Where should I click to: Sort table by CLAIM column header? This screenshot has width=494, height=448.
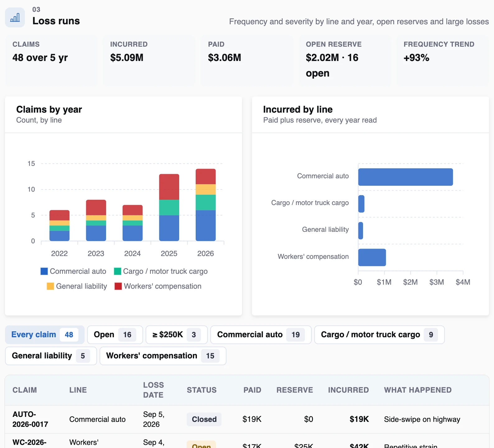point(25,390)
